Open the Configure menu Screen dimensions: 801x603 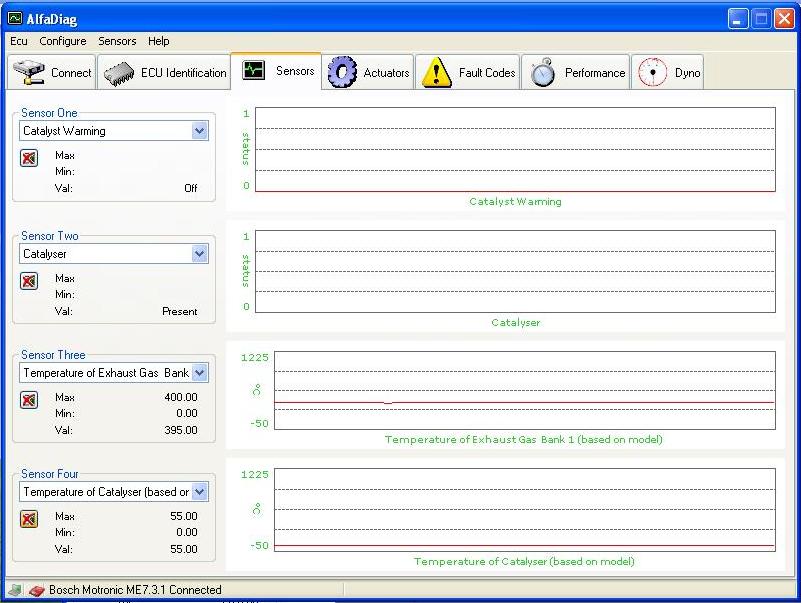(63, 41)
